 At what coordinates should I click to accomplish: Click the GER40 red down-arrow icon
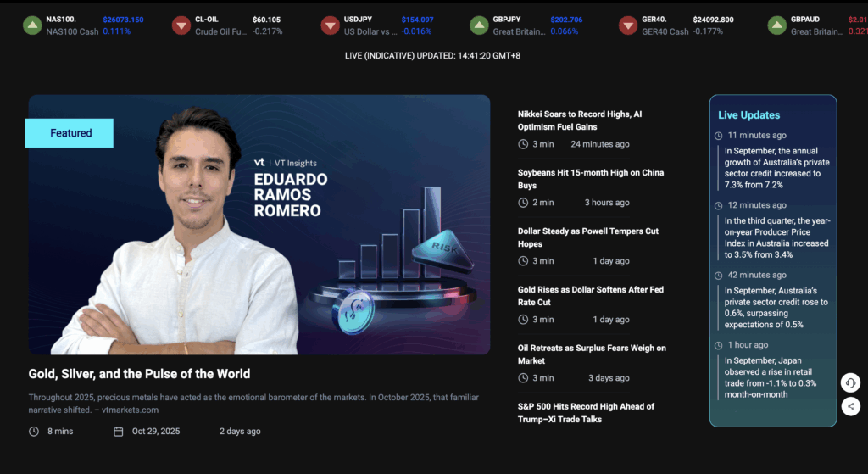tap(628, 25)
